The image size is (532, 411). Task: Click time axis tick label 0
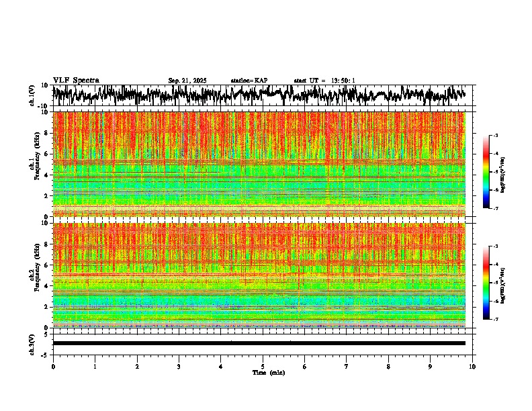[x=53, y=367]
